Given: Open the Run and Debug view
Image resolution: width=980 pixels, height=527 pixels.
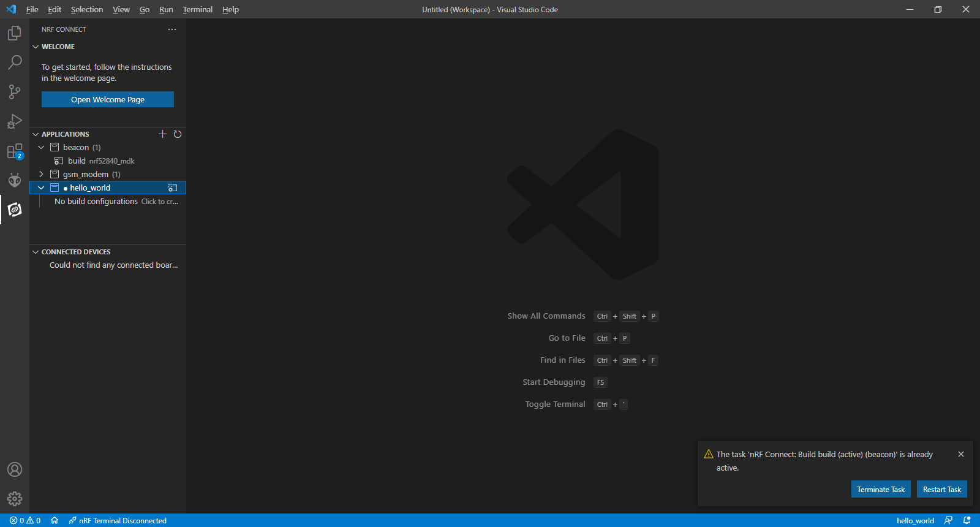Looking at the screenshot, I should pyautogui.click(x=15, y=121).
